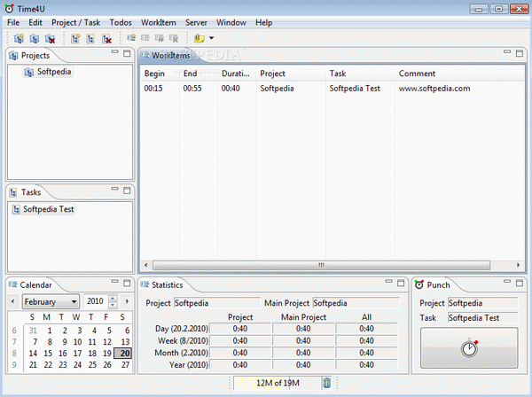Click the Statistics Main Project field
Viewport: 532px width, 397px height.
[356, 303]
